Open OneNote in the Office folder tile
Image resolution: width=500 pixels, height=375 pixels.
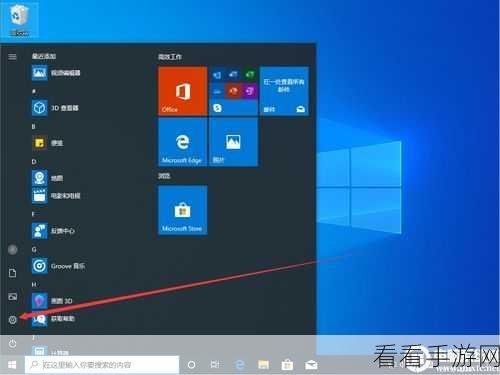click(250, 91)
